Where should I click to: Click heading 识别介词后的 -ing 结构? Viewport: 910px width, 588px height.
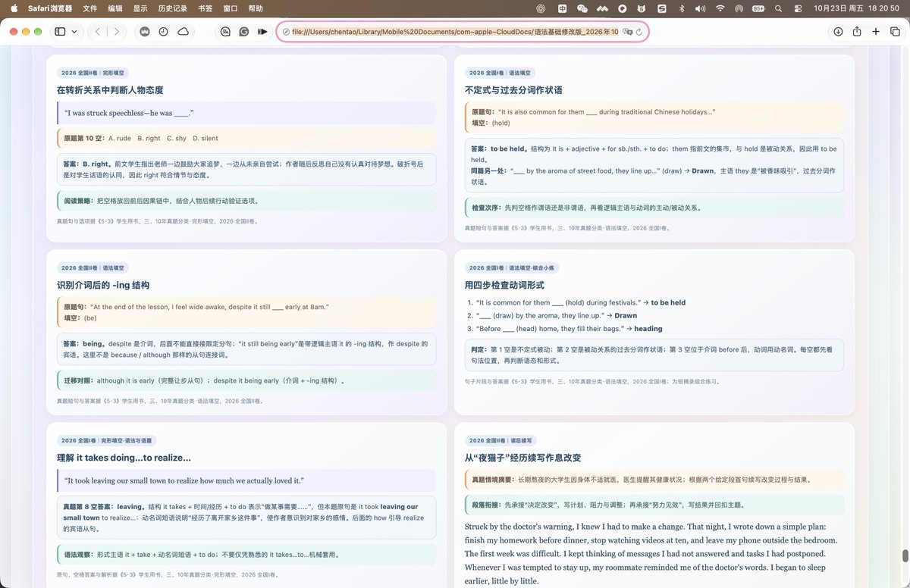(103, 285)
